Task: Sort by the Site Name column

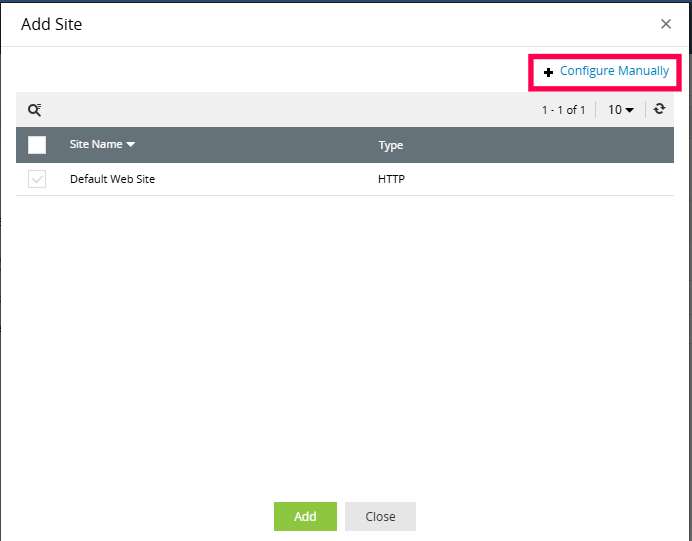Action: (x=102, y=144)
